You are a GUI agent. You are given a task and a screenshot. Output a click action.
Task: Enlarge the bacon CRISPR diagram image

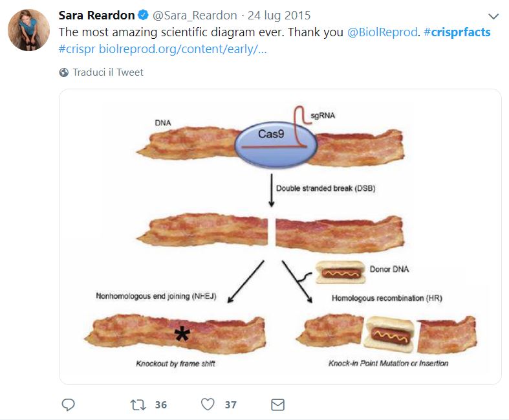coord(280,236)
